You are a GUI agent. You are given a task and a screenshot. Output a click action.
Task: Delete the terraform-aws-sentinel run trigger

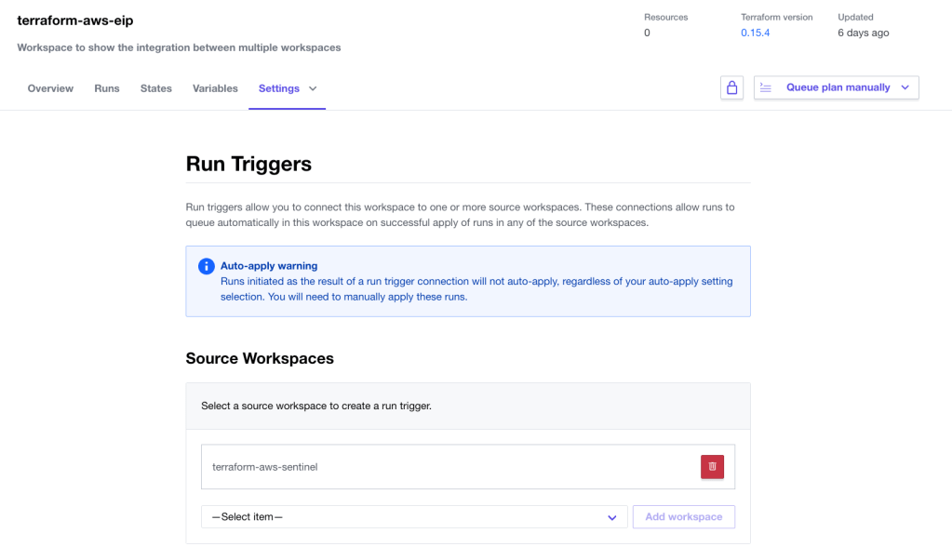point(712,467)
